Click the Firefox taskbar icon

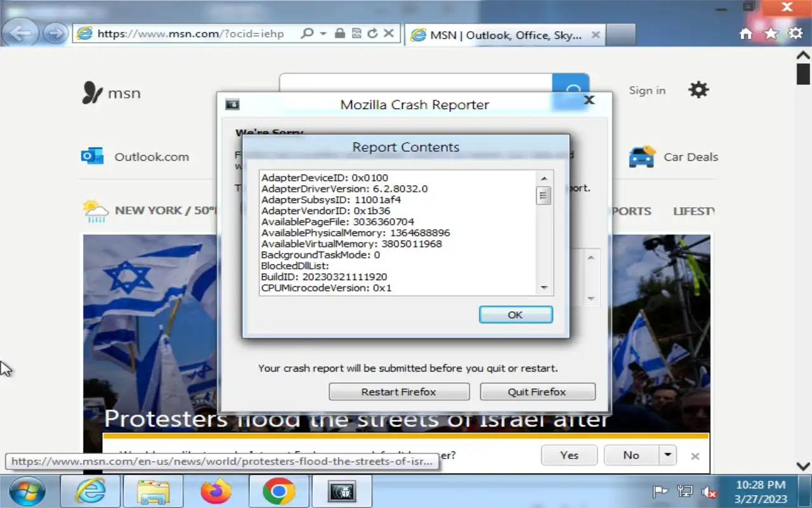(216, 491)
